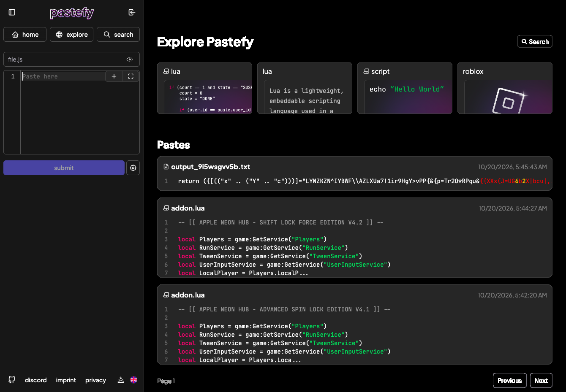Submit the paste

point(64,168)
